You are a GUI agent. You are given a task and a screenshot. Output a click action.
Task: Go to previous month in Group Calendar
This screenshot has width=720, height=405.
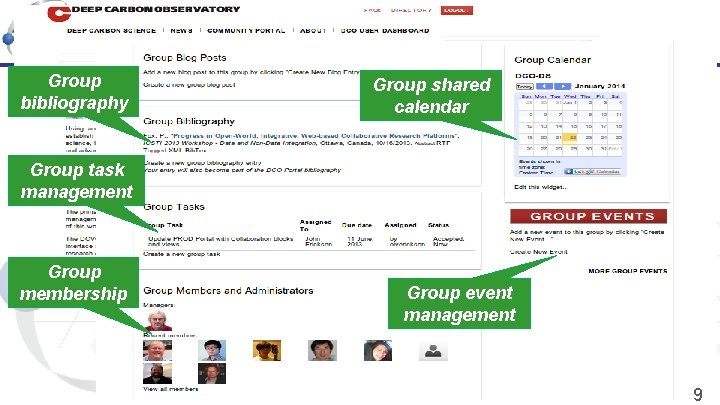point(544,86)
